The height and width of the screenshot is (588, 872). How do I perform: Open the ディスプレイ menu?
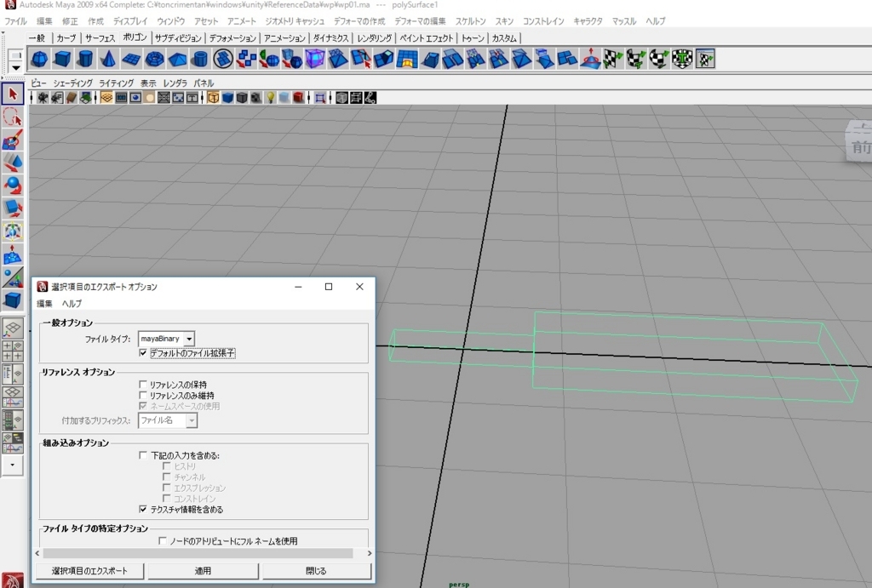pos(130,21)
